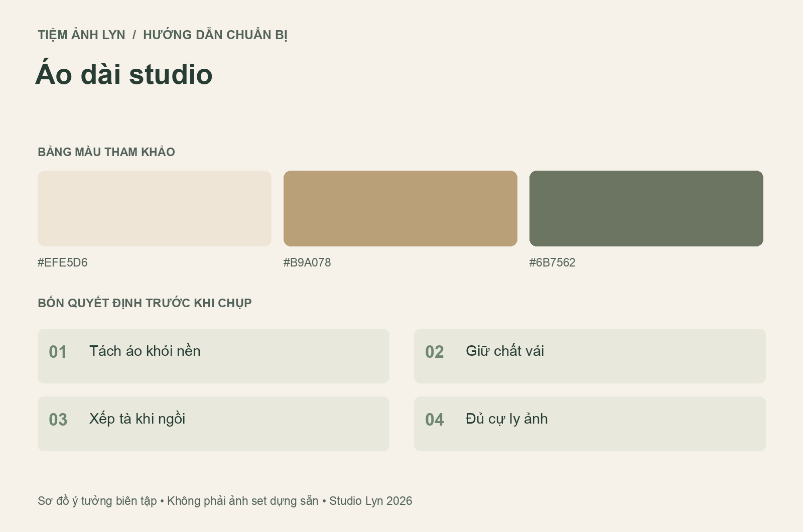Click the BỐN QUYẾT ĐỊNH TRƯỚC KHI CHỤP heading
The height and width of the screenshot is (532, 803).
pos(145,303)
